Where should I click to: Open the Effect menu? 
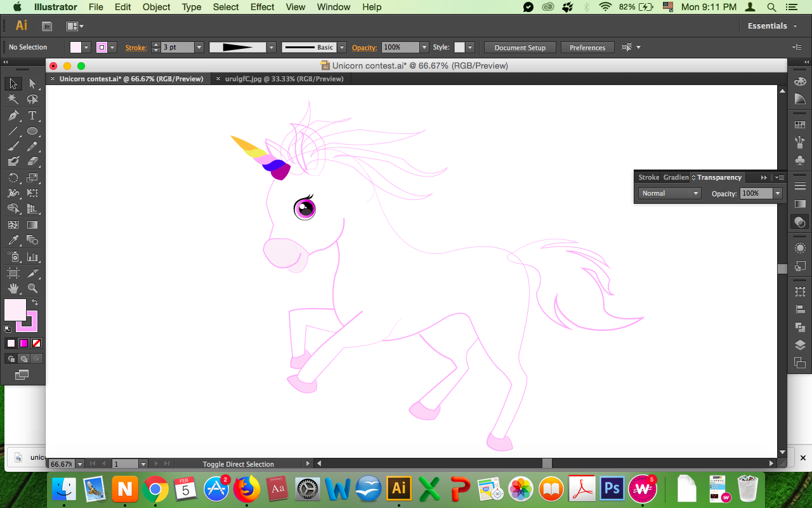point(262,7)
